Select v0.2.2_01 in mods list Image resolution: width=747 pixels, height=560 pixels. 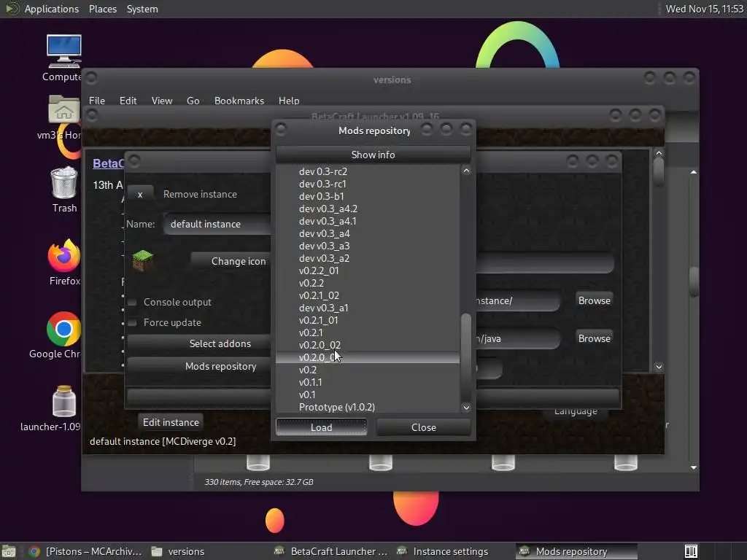368,271
